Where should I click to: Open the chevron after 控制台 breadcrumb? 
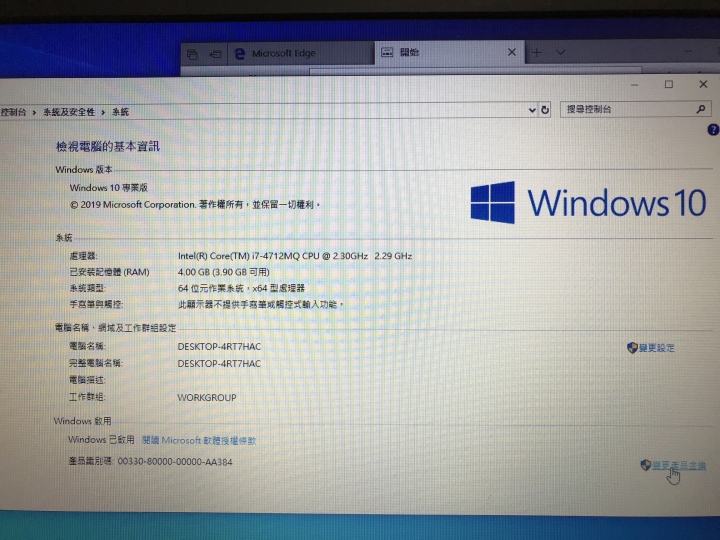point(34,112)
